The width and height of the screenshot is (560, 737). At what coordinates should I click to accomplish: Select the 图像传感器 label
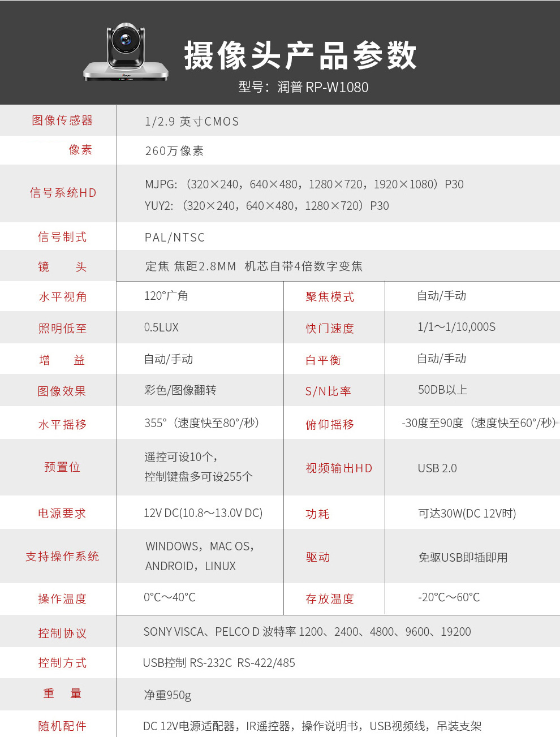(x=62, y=120)
